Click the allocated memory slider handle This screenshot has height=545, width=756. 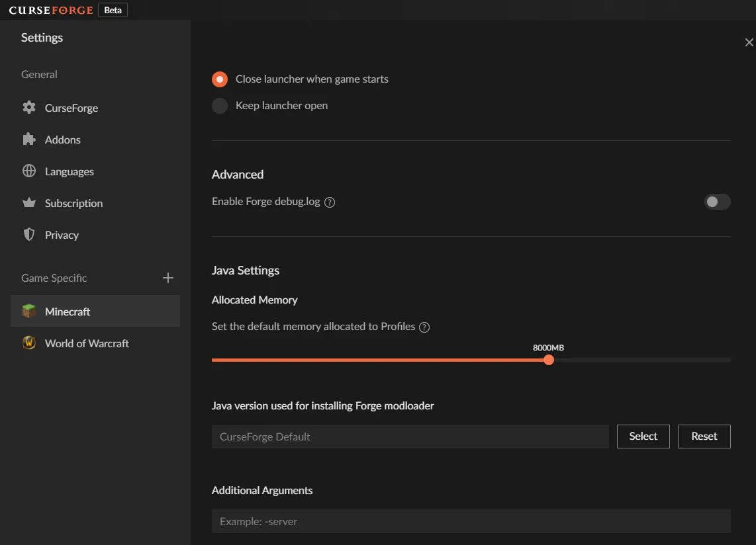[x=549, y=360]
